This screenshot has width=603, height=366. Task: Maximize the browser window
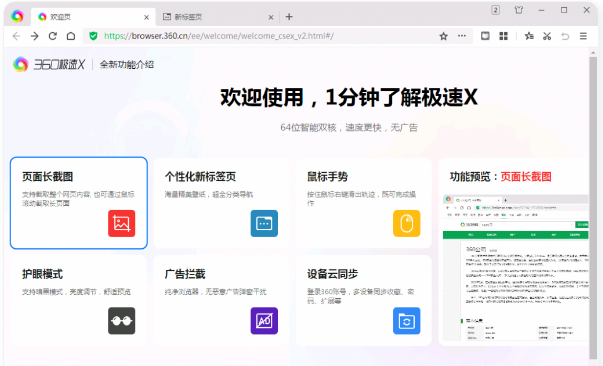click(x=564, y=10)
